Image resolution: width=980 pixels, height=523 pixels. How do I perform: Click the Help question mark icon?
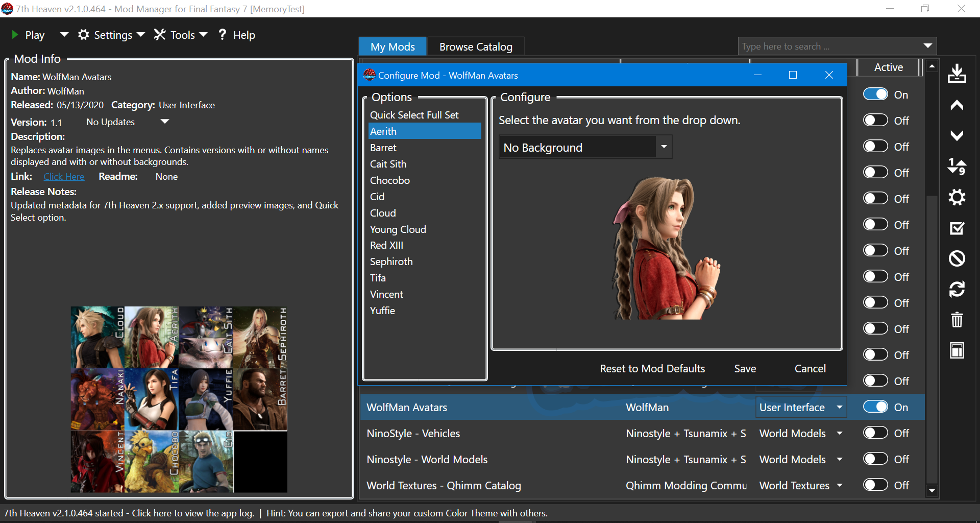[222, 34]
